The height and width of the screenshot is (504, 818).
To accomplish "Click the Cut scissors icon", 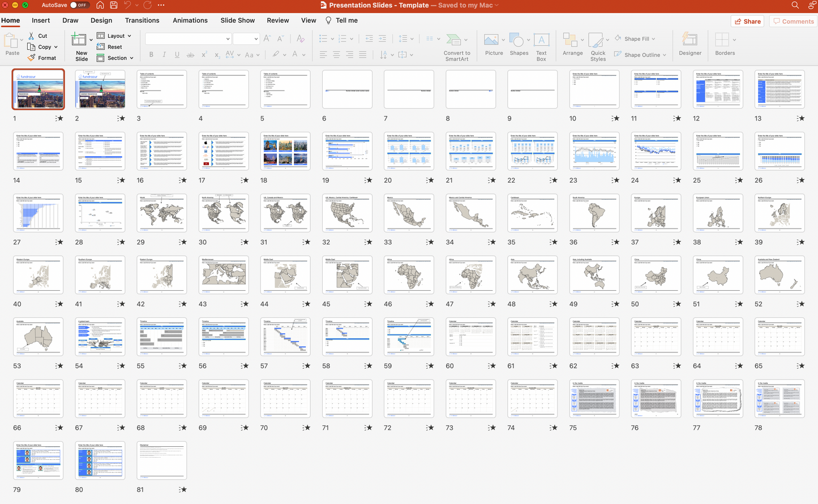I will [32, 36].
